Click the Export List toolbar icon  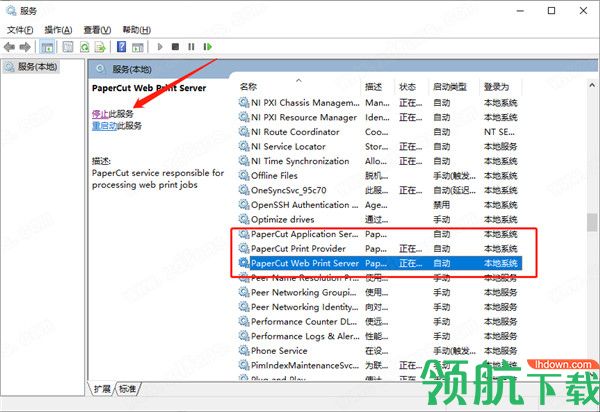100,47
